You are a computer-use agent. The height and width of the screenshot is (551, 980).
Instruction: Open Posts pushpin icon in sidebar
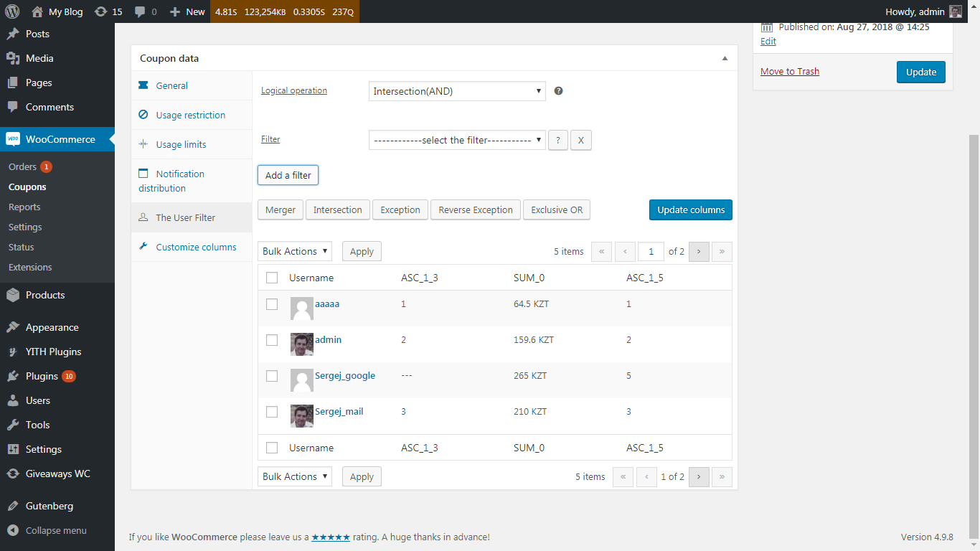[13, 34]
